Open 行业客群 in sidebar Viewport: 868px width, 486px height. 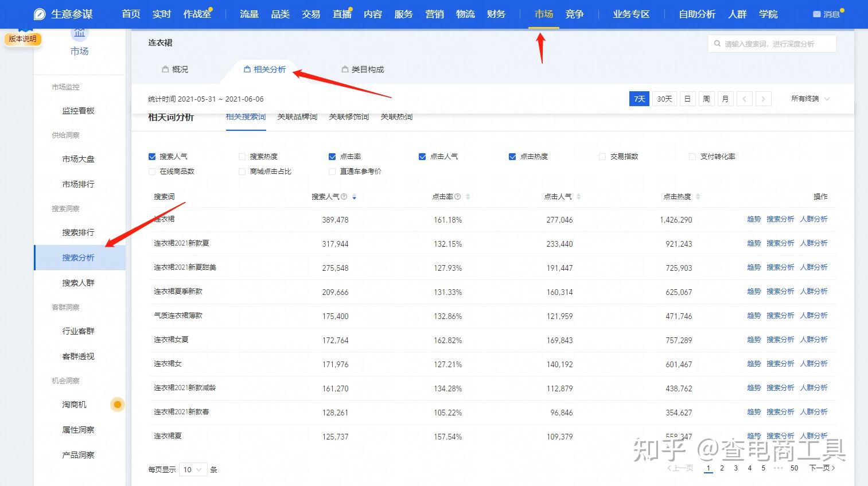pos(78,331)
